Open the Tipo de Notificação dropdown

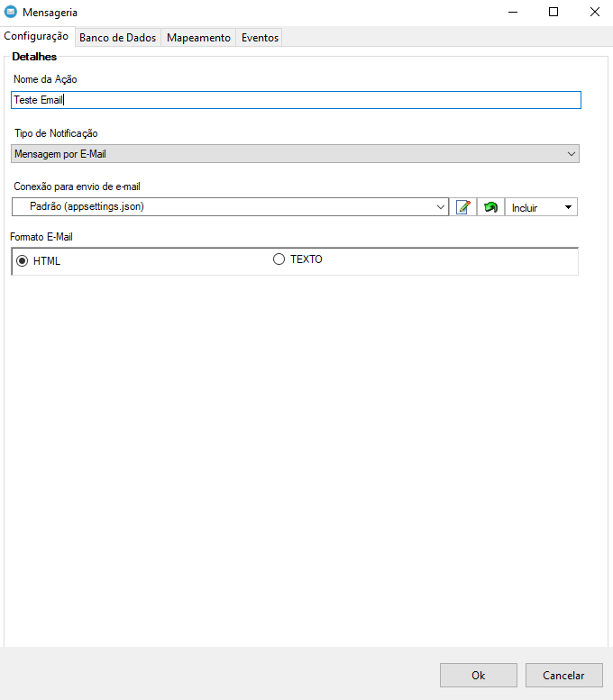pyautogui.click(x=295, y=153)
